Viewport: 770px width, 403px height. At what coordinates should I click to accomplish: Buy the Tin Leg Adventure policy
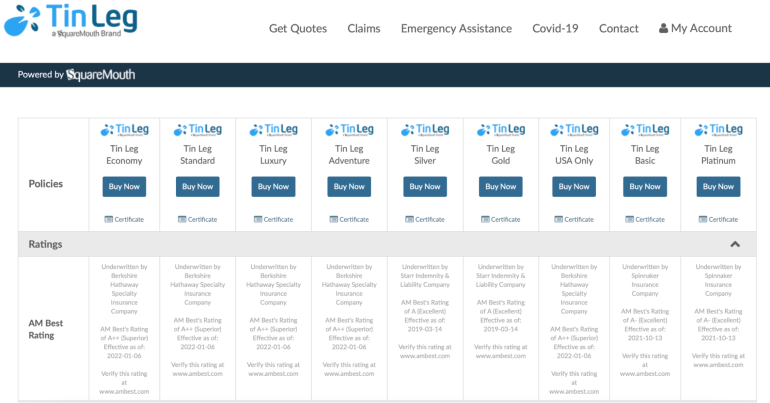pos(349,186)
